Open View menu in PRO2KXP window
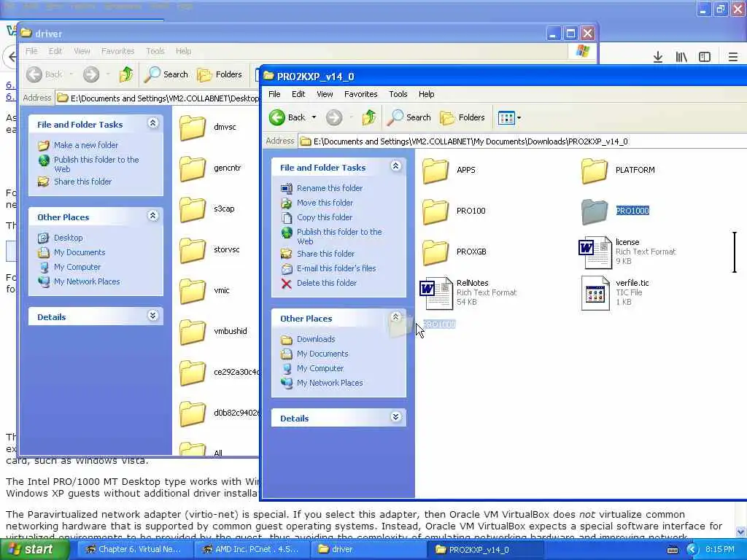This screenshot has height=560, width=747. [325, 94]
